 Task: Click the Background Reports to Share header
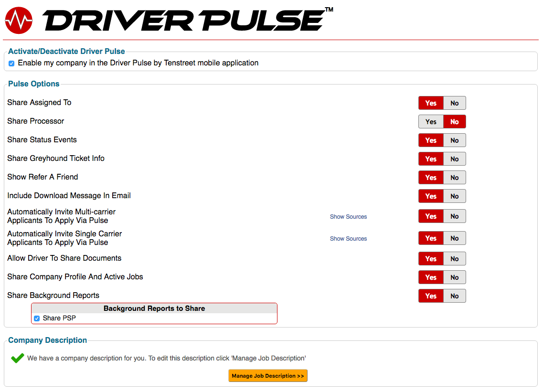point(154,308)
